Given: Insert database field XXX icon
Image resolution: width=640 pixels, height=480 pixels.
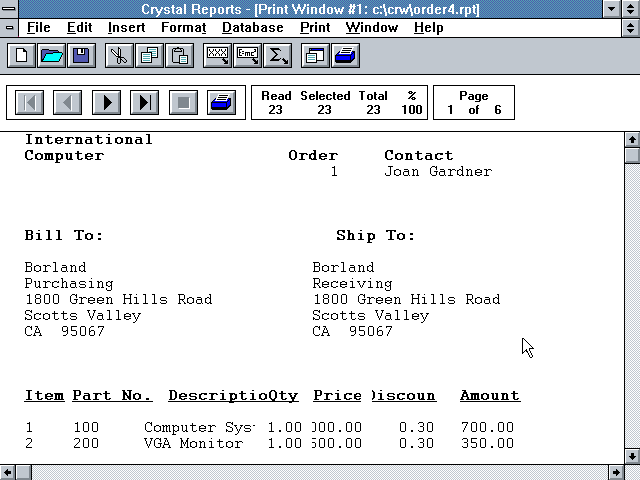Looking at the screenshot, I should [x=217, y=56].
